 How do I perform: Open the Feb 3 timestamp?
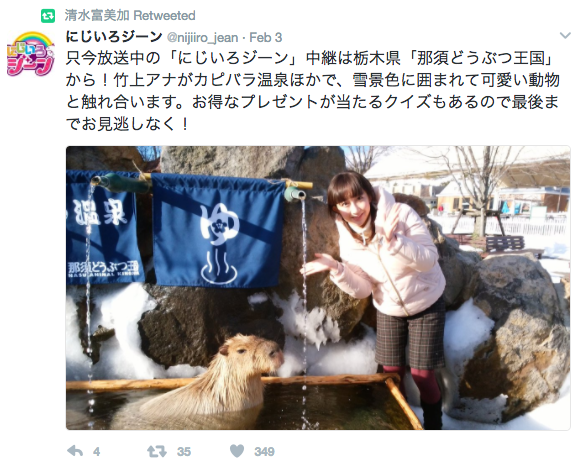pyautogui.click(x=266, y=37)
